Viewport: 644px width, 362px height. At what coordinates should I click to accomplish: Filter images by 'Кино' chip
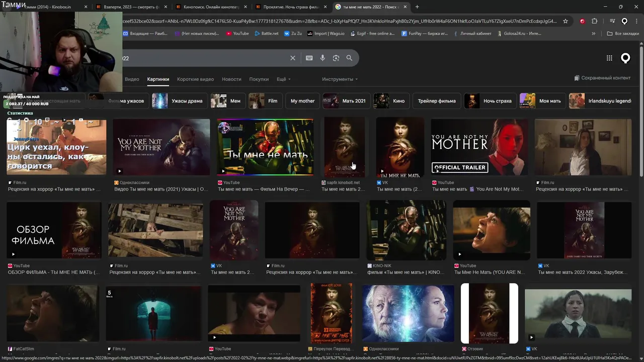click(391, 101)
